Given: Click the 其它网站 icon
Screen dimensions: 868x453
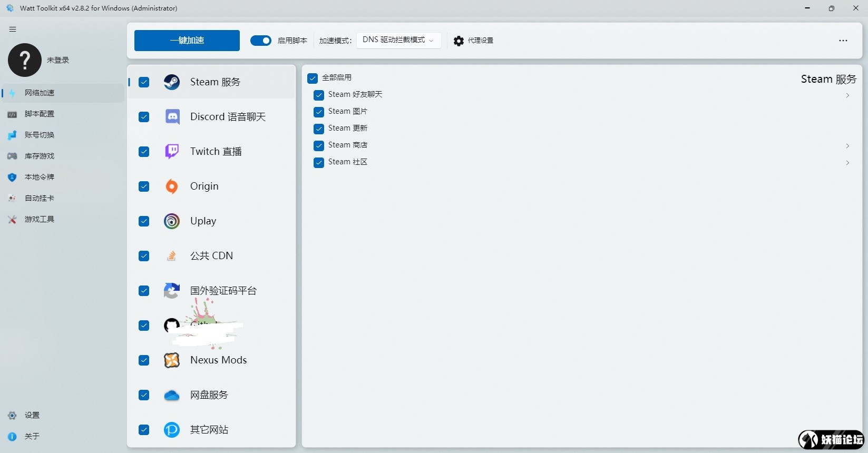Looking at the screenshot, I should coord(172,430).
